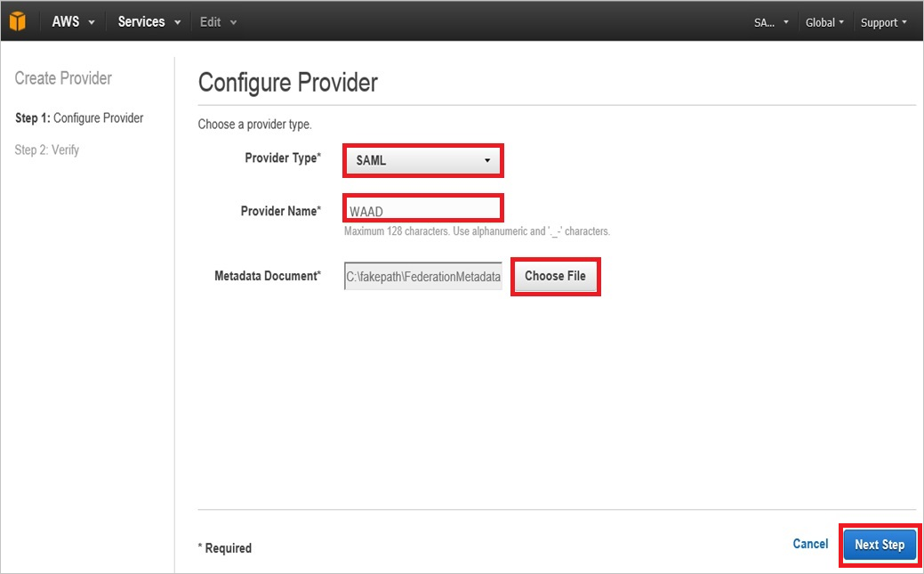The height and width of the screenshot is (574, 924).
Task: Open the Provider Type SAML dropdown
Action: pyautogui.click(x=423, y=161)
